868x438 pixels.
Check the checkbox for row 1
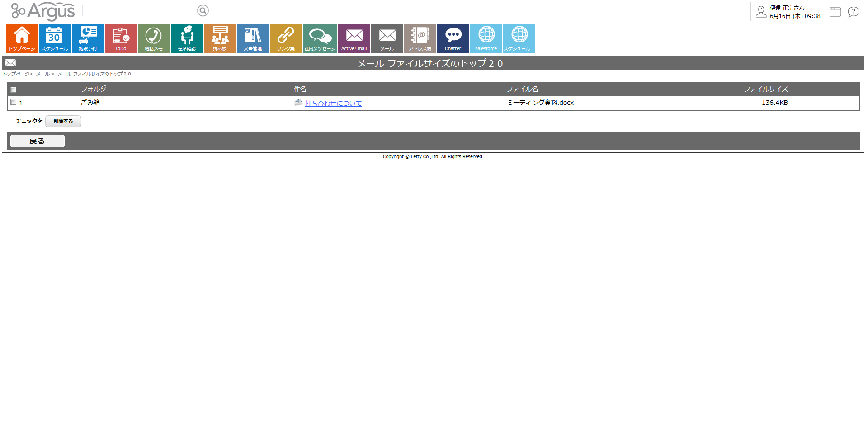14,102
